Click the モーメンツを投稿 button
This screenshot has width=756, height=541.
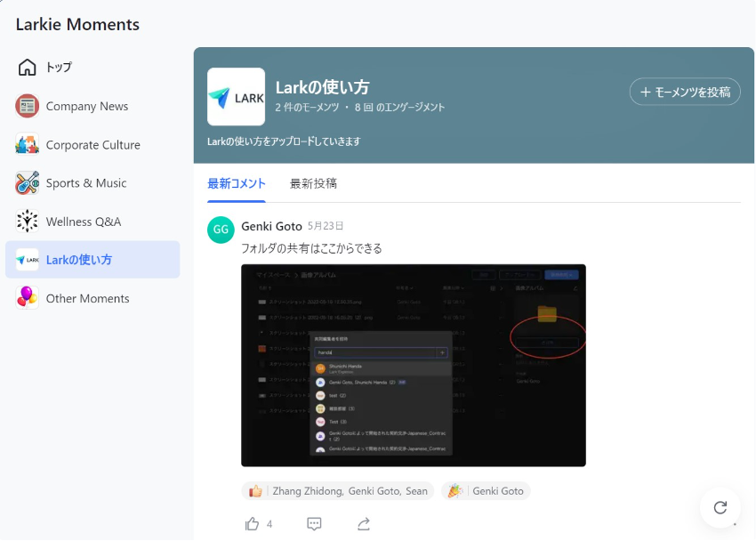685,92
